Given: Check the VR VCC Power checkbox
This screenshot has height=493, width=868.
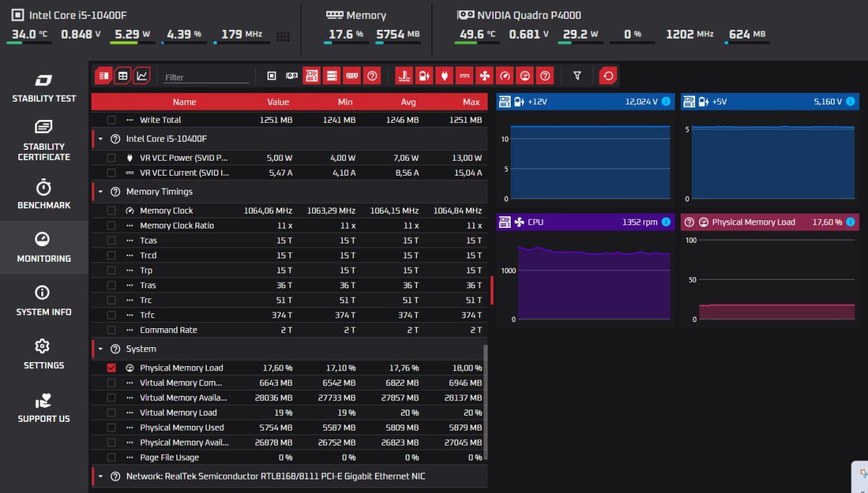Looking at the screenshot, I should click(111, 158).
